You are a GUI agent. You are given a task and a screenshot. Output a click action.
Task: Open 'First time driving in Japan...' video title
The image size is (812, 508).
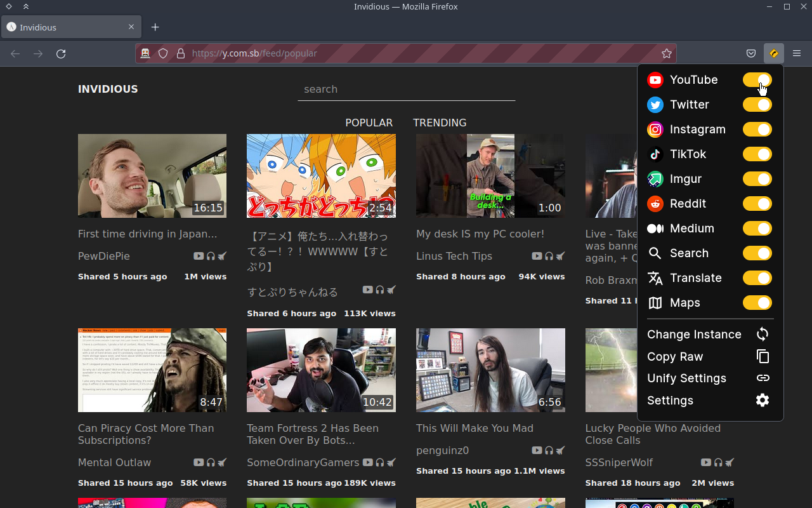point(148,234)
